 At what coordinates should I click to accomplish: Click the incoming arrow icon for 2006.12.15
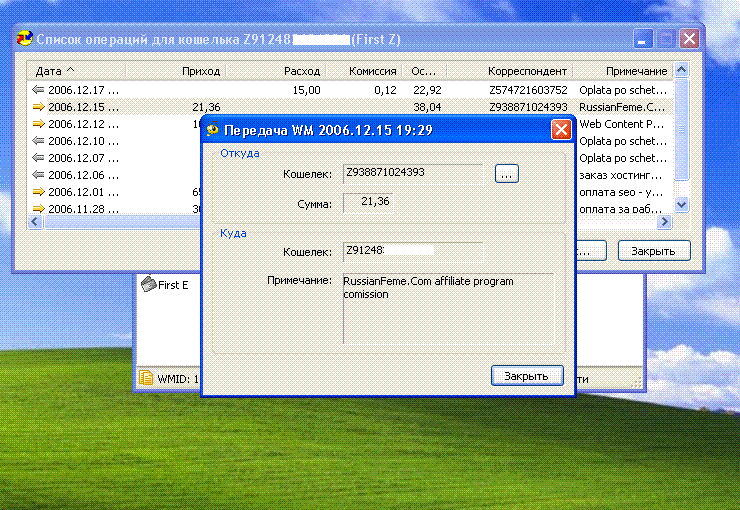point(39,107)
